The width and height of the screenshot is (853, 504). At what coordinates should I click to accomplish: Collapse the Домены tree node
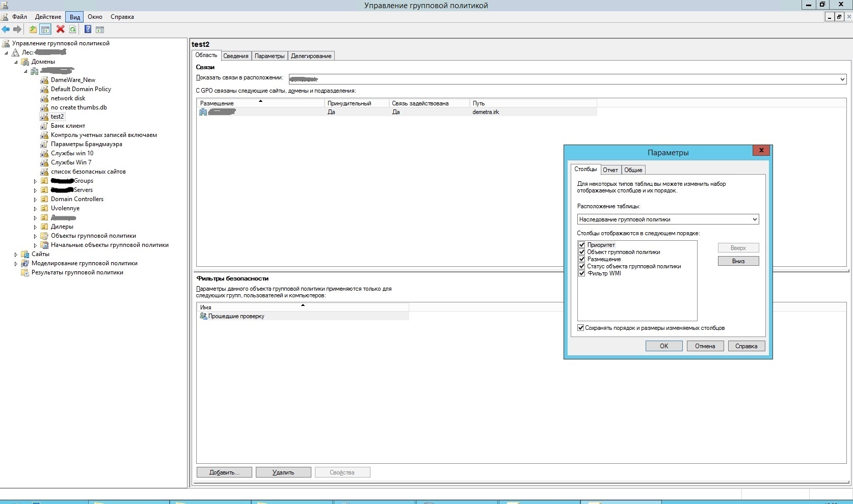(x=16, y=62)
